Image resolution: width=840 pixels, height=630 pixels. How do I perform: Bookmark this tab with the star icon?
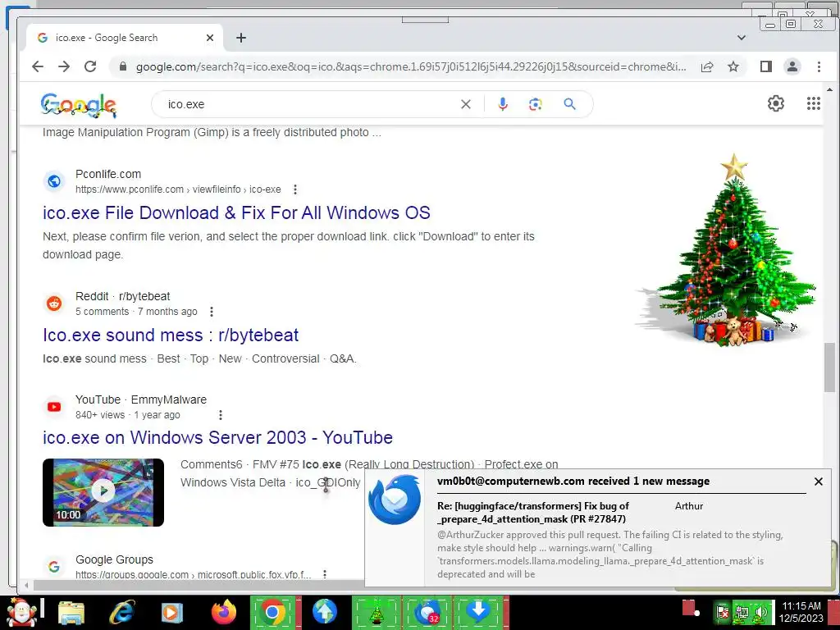click(x=733, y=66)
